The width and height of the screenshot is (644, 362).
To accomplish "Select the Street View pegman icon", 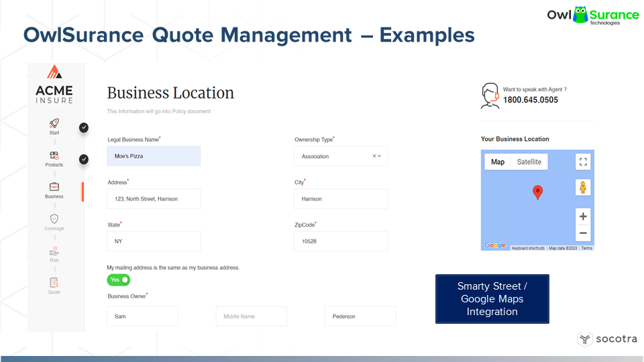I will (583, 188).
